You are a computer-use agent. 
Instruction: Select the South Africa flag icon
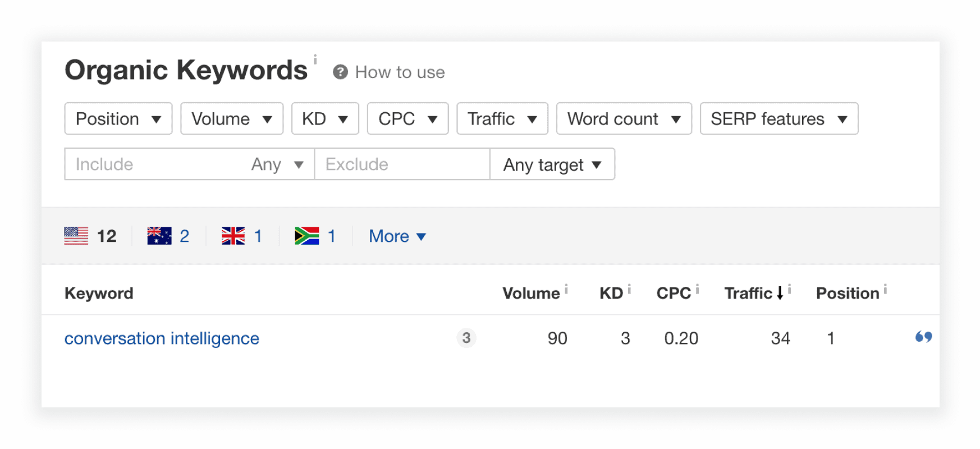306,236
